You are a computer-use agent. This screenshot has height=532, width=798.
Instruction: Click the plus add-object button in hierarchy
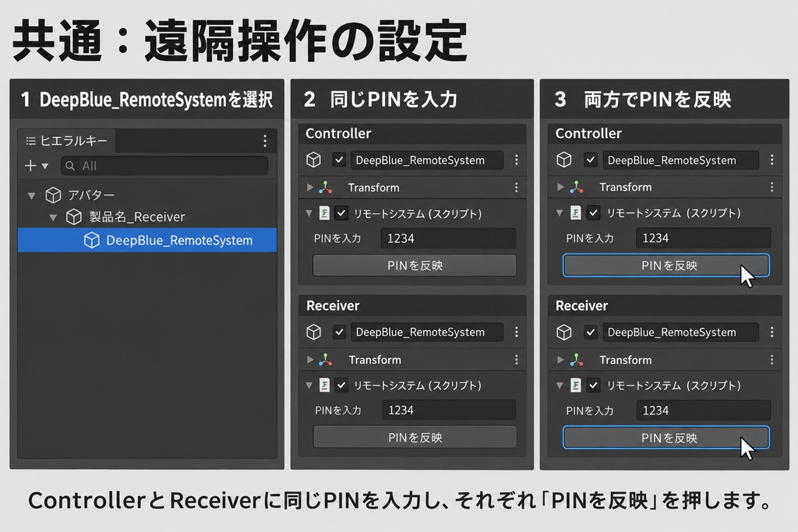(30, 166)
